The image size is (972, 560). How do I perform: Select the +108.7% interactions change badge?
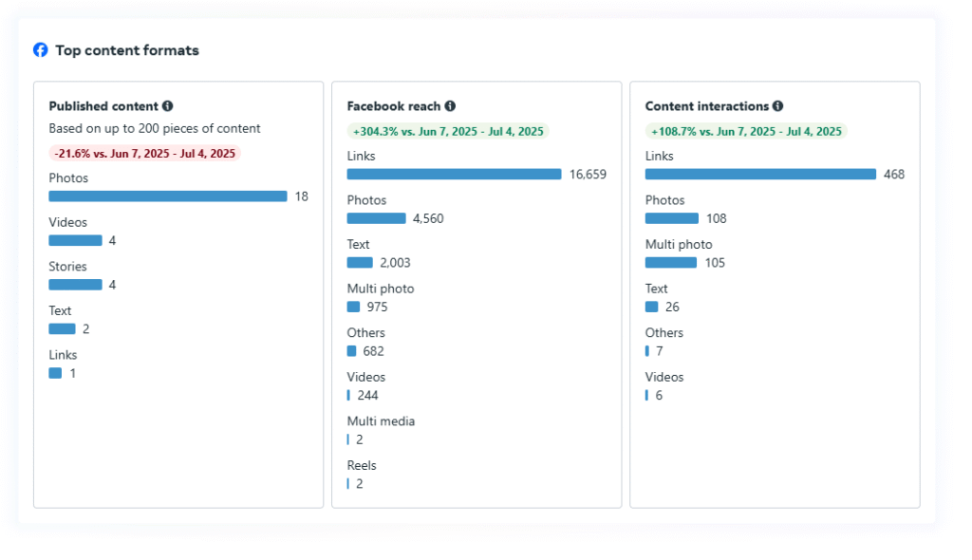coord(746,131)
